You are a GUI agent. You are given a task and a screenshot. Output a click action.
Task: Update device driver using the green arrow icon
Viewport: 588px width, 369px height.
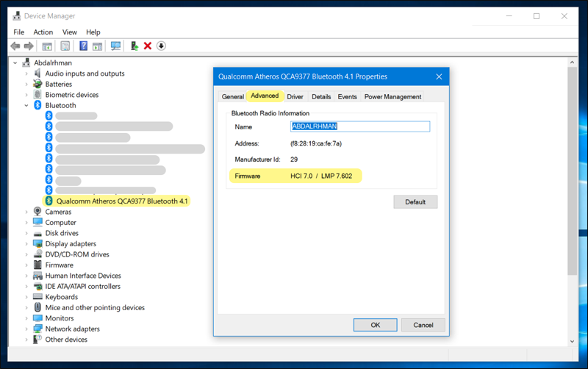135,46
